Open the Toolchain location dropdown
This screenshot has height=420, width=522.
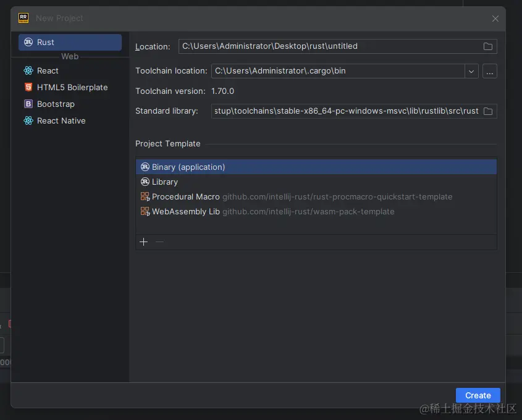(x=471, y=71)
